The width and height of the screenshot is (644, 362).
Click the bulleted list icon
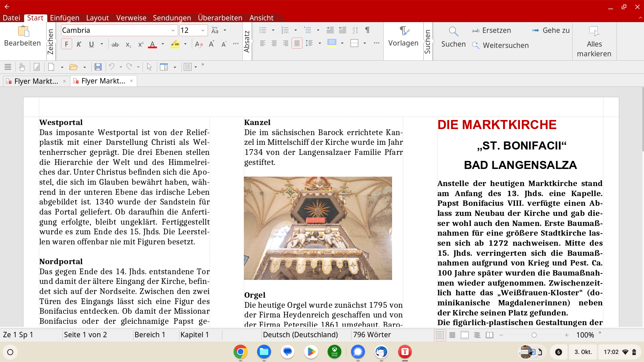(x=263, y=30)
